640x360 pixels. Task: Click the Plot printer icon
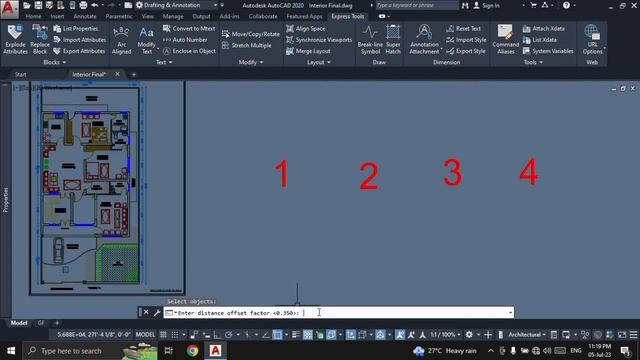point(83,5)
